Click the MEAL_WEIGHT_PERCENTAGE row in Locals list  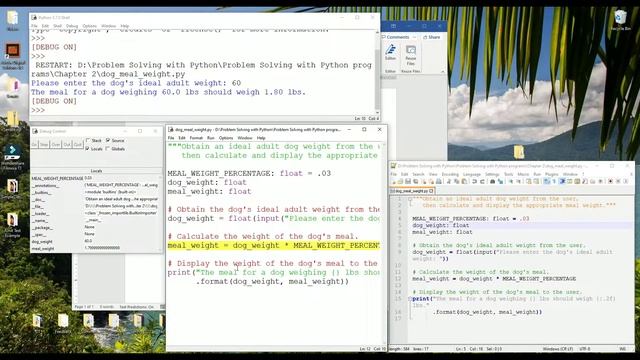click(95, 178)
